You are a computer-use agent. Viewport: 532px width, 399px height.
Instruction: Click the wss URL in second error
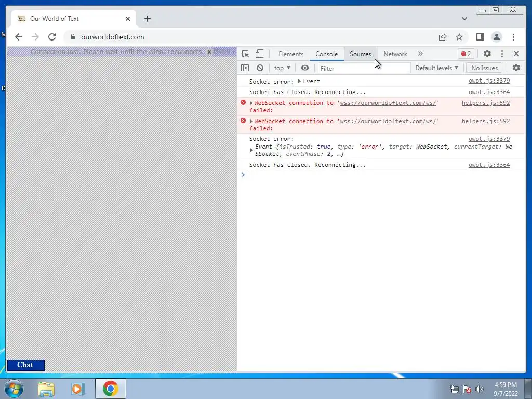(x=388, y=121)
